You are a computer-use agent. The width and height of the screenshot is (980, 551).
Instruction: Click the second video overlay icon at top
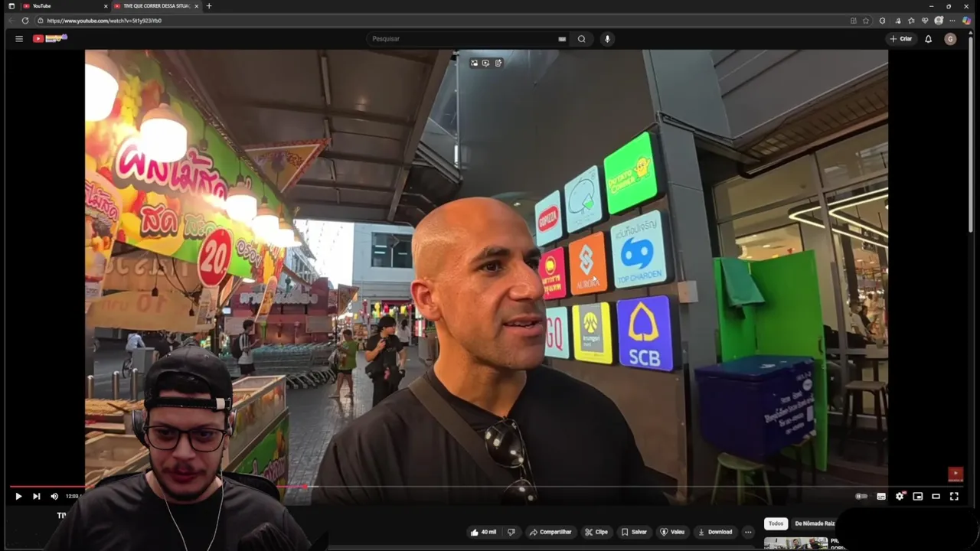(x=485, y=63)
